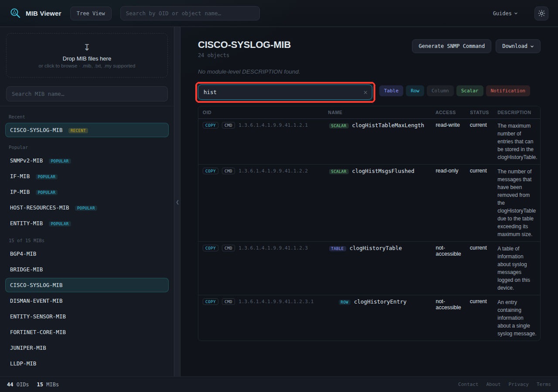Viewport: 558px width, 392px height.
Task: Open the Download dropdown
Action: point(518,46)
